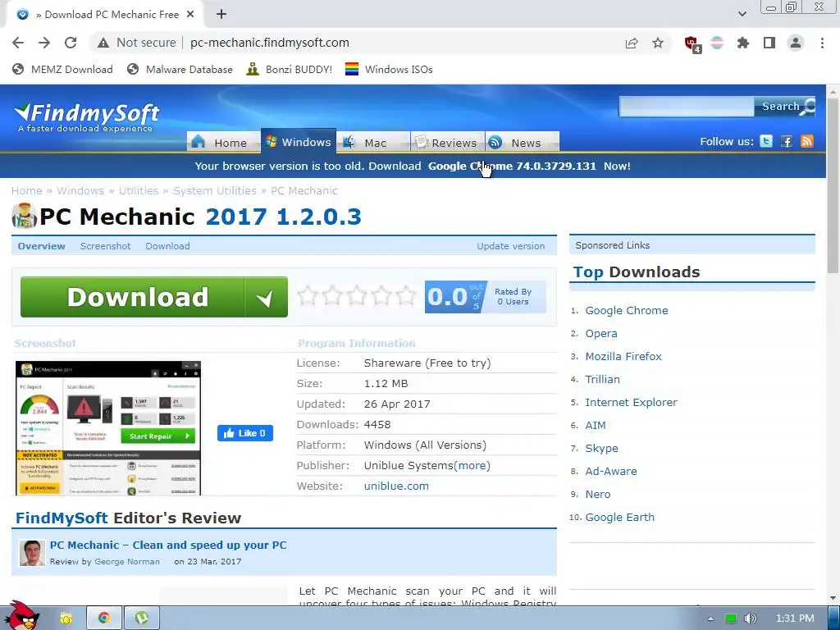The height and width of the screenshot is (630, 840).
Task: Toggle the browser side panel icon
Action: pos(769,43)
